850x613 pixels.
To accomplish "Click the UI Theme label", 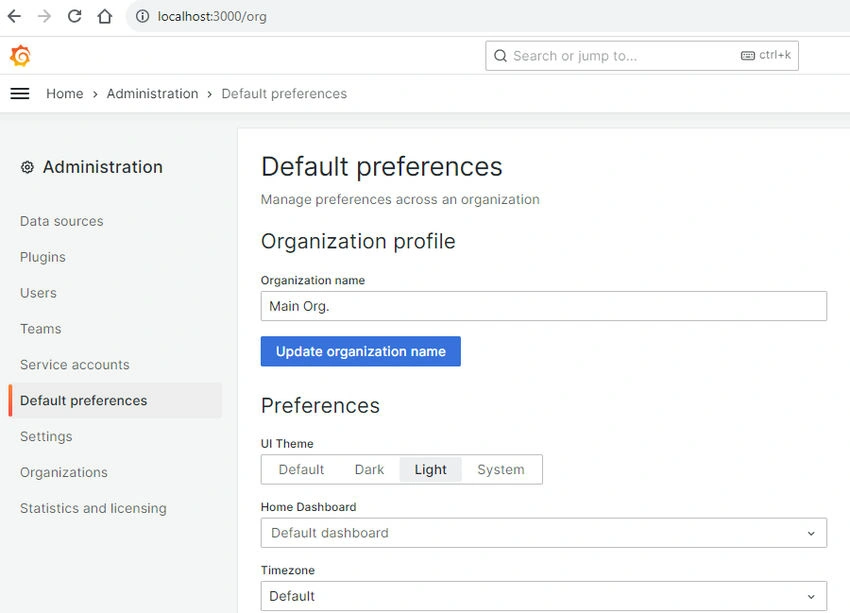I will point(287,443).
